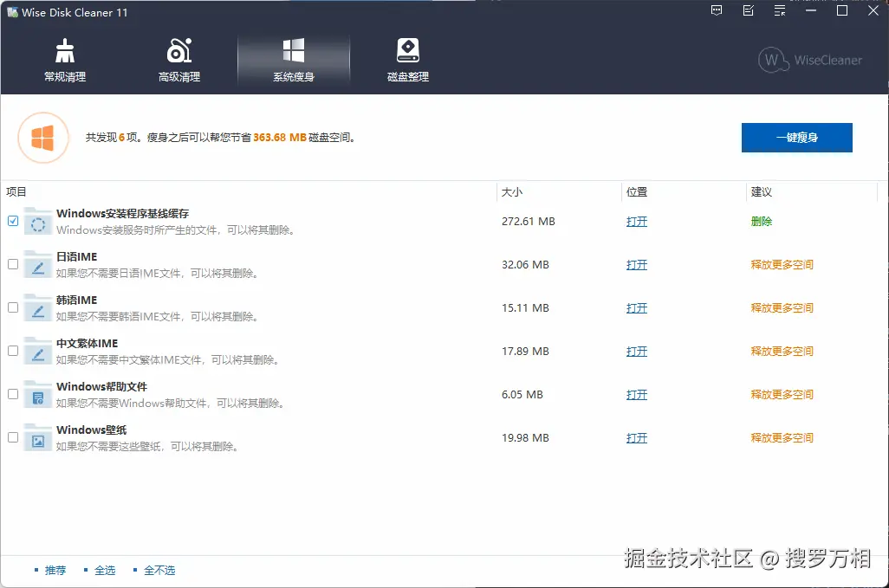Click 打开 link for 中文繁体IME
The width and height of the screenshot is (889, 588).
click(x=637, y=352)
